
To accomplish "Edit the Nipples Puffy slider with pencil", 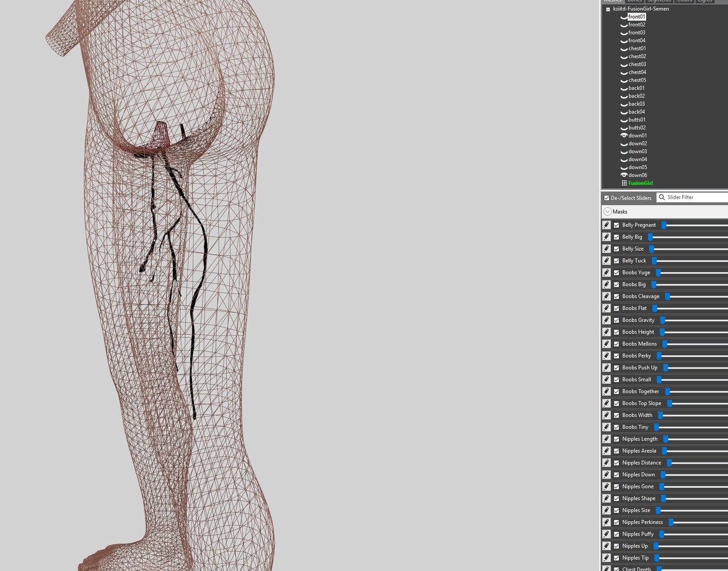I will click(606, 535).
